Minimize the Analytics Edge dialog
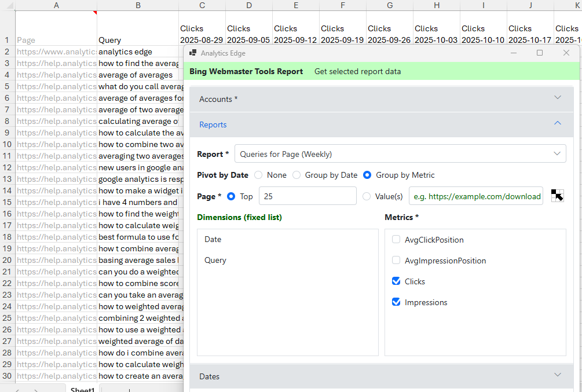The image size is (582, 392). (513, 53)
